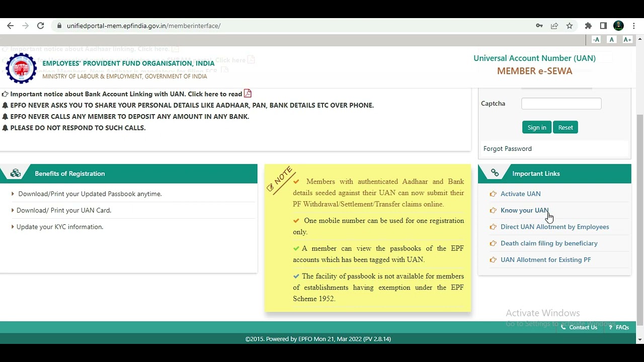
Task: Open the Forgot Password link
Action: (507, 149)
